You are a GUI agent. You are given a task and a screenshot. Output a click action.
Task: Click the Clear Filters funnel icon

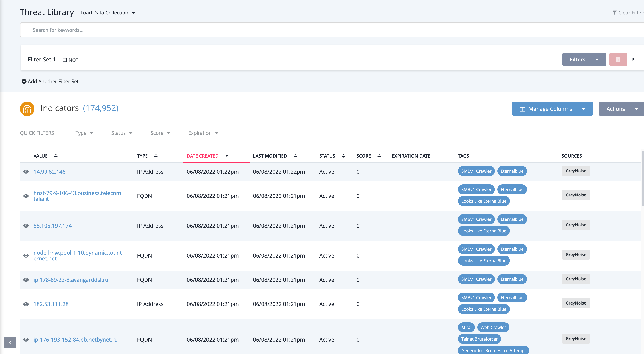[x=615, y=13]
